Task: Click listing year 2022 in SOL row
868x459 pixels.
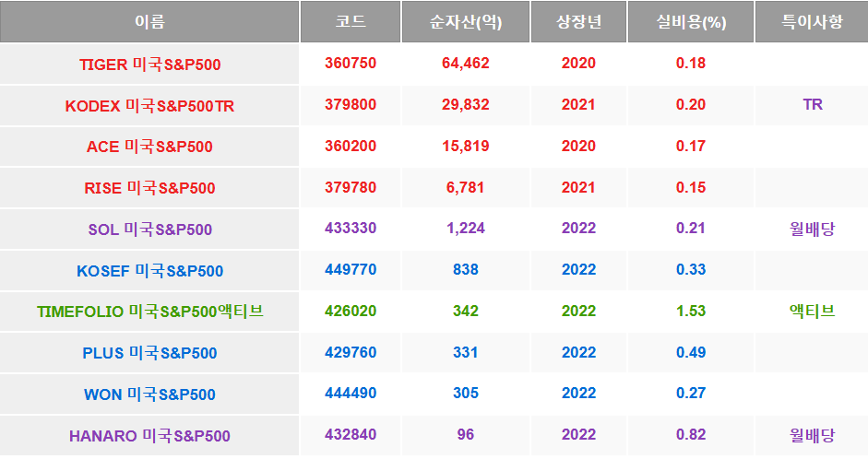Action: [578, 228]
